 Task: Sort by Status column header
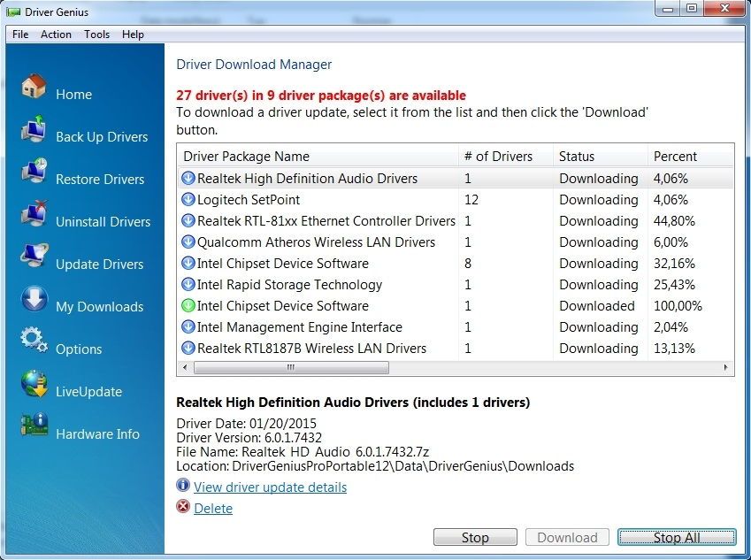601,157
